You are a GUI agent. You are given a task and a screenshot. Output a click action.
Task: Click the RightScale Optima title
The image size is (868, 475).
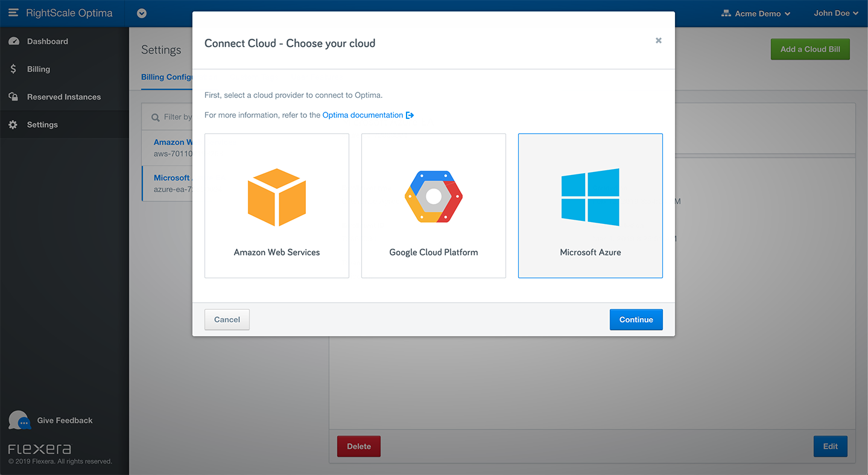point(69,13)
